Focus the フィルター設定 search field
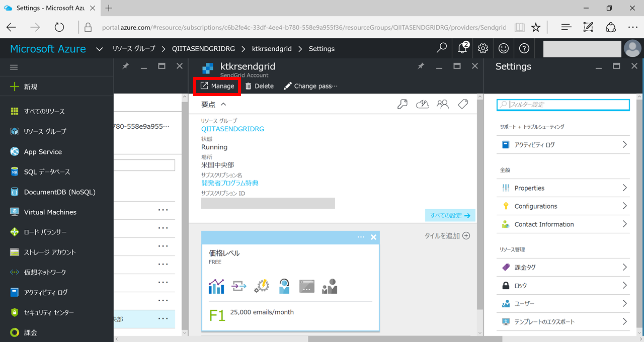 pos(563,105)
